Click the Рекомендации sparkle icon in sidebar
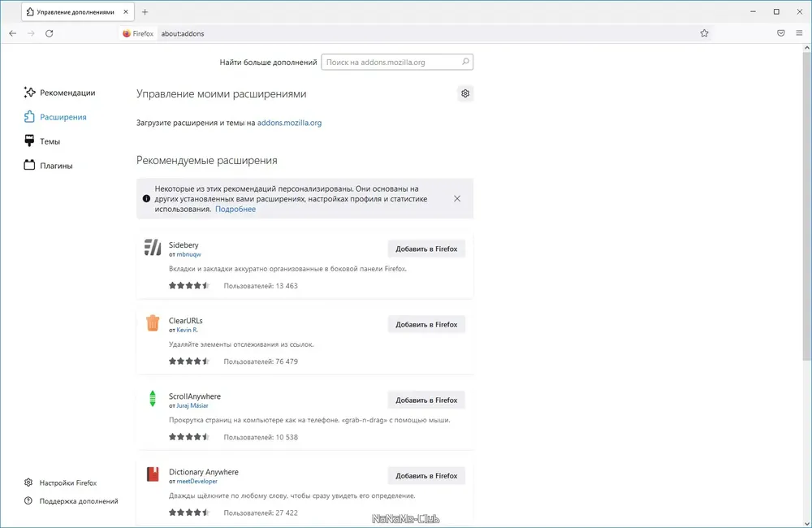 29,93
